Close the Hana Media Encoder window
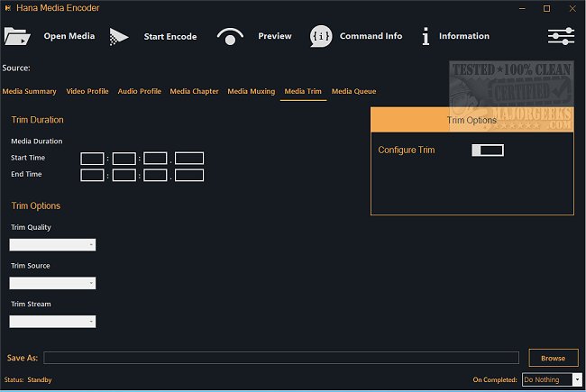Viewport: 586px width, 392px height. tap(572, 8)
